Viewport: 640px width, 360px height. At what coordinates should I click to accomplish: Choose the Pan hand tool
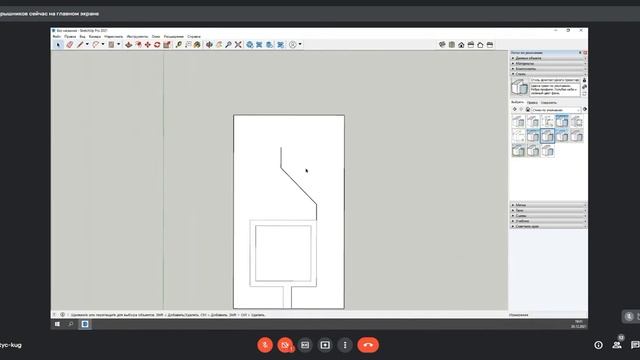click(219, 44)
